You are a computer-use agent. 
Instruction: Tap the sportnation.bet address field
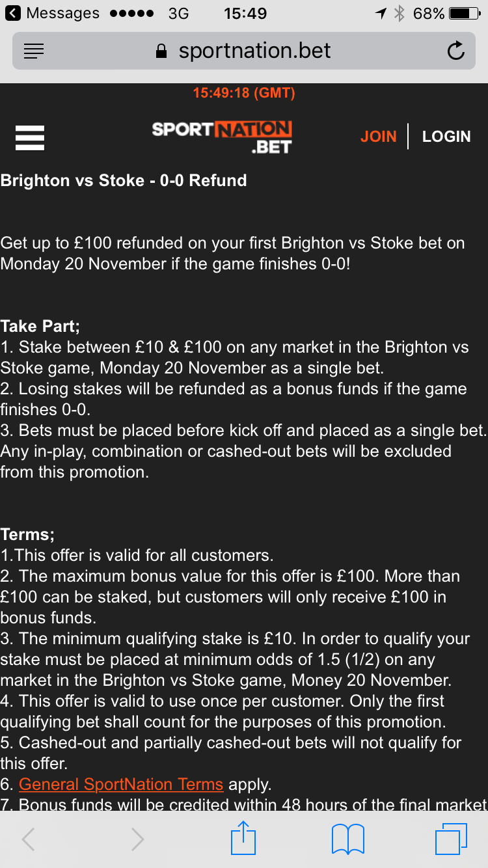(244, 51)
